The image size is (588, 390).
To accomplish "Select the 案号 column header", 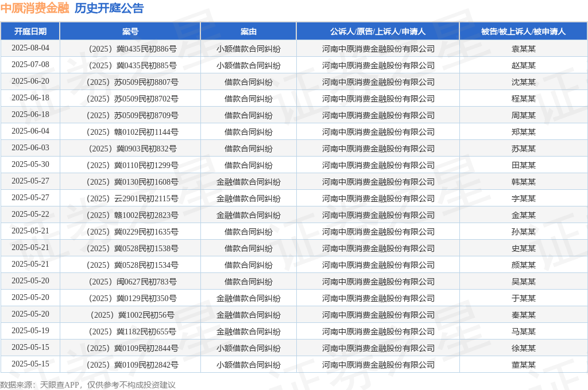I will tap(130, 32).
